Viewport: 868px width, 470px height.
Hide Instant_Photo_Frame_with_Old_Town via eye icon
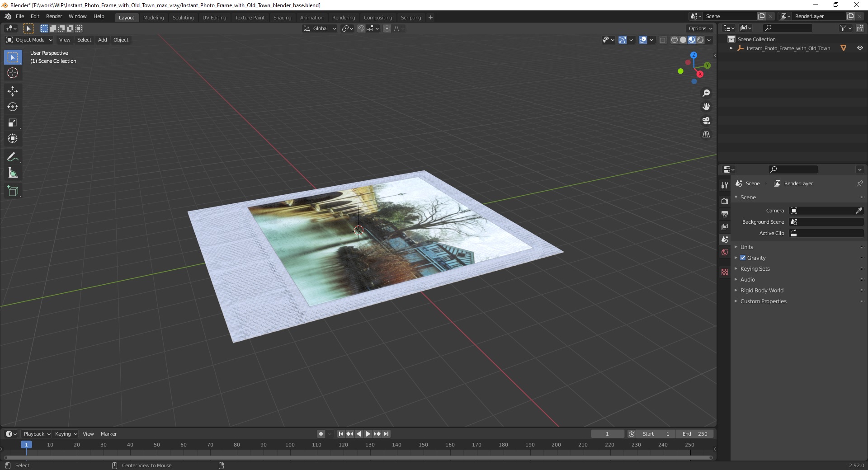859,48
